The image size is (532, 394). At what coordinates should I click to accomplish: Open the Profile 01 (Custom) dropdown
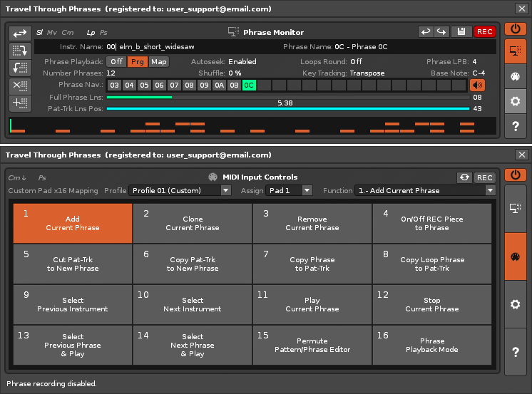180,191
